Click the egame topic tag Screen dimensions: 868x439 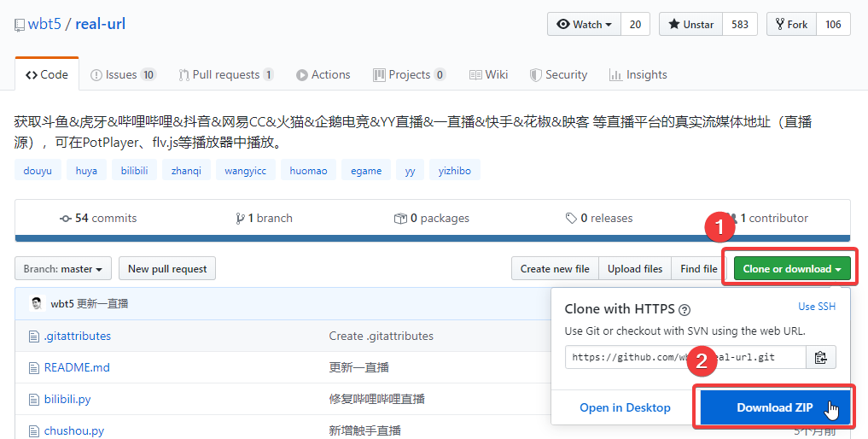(x=366, y=170)
